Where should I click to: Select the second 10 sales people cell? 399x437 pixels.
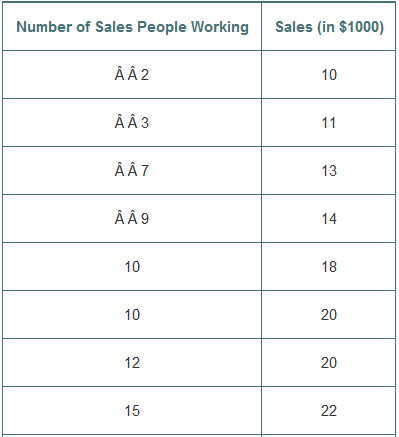pyautogui.click(x=132, y=315)
